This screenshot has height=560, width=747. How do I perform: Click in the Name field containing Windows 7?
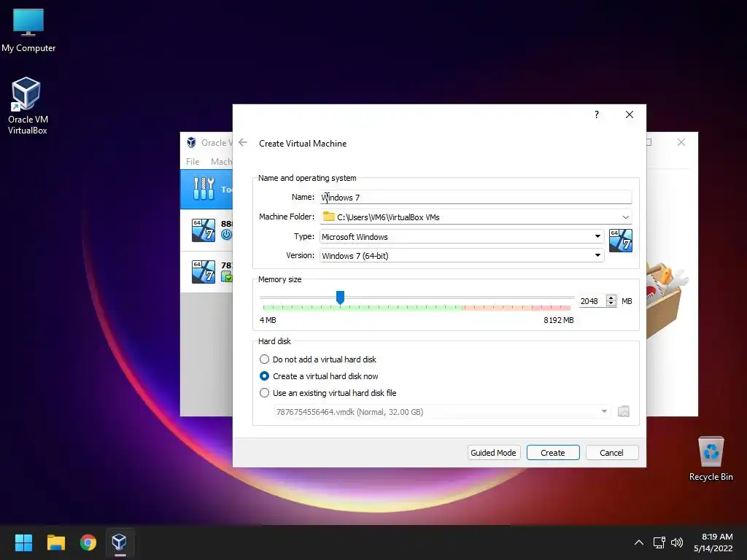[x=476, y=197]
